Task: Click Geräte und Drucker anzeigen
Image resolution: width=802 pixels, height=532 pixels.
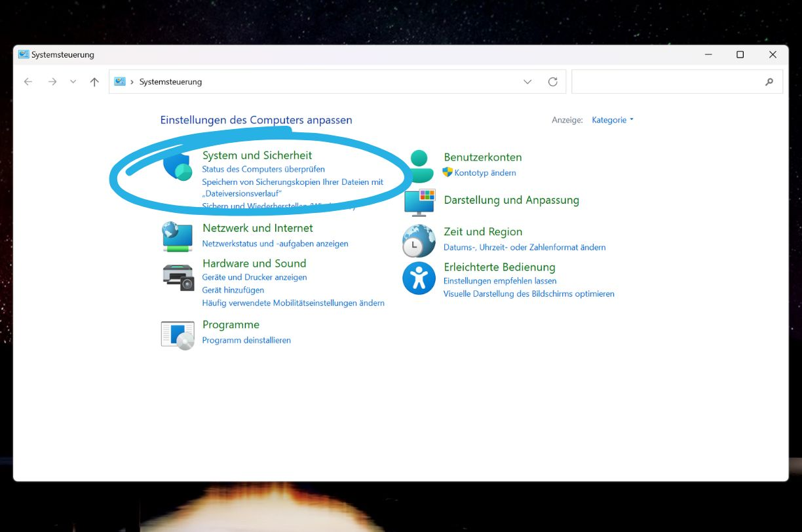Action: [254, 277]
